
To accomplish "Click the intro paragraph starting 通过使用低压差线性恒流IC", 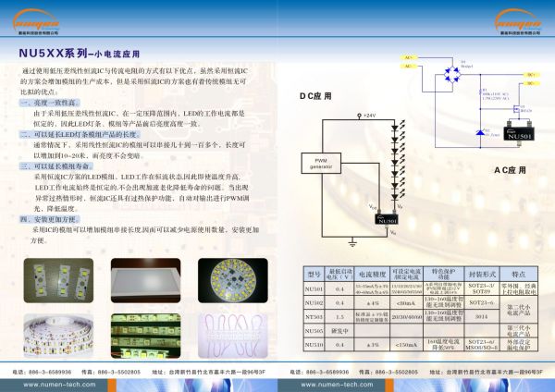I will coord(134,81).
